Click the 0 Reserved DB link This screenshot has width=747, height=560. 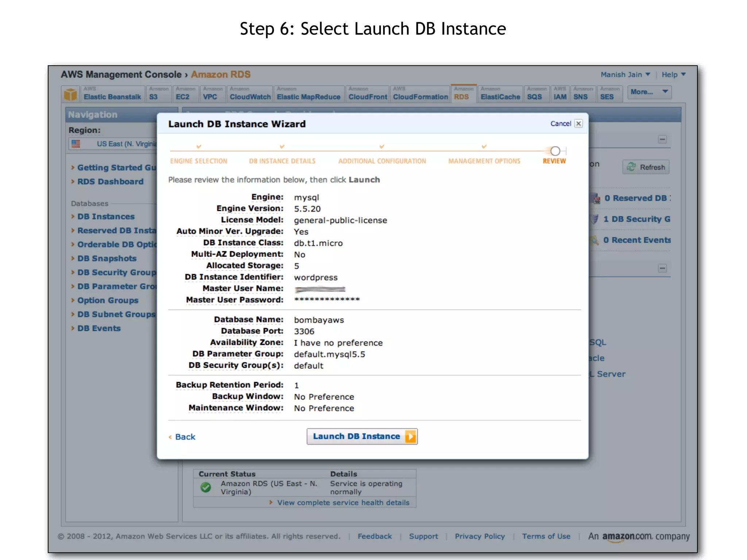point(638,198)
